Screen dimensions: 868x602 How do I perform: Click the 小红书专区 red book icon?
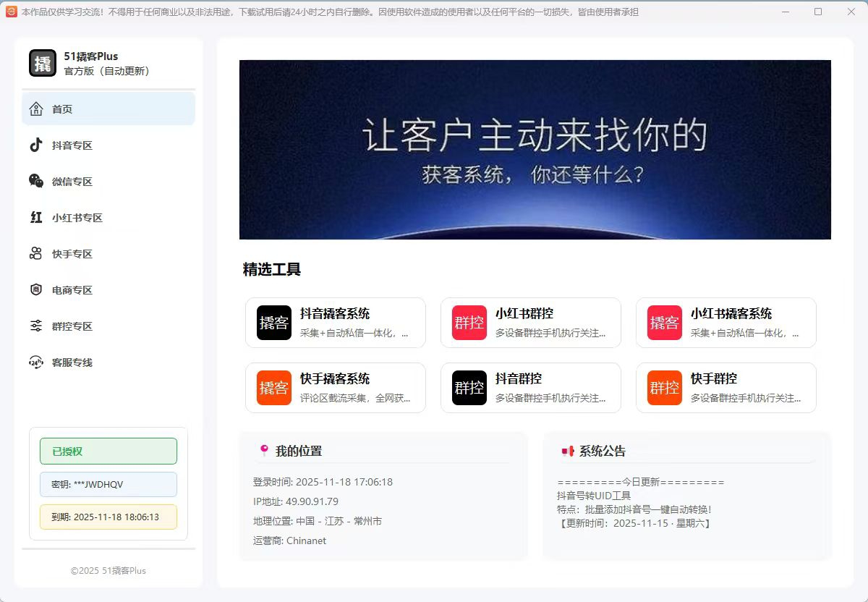pyautogui.click(x=35, y=217)
